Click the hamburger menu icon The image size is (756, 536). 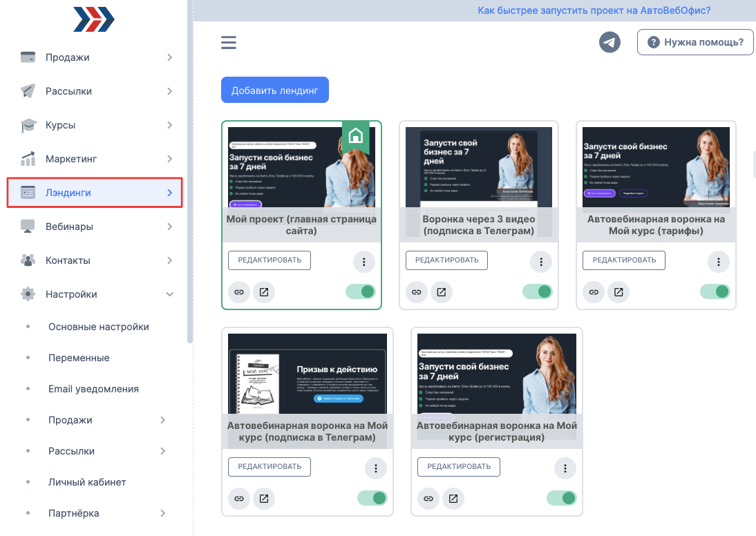coord(229,43)
